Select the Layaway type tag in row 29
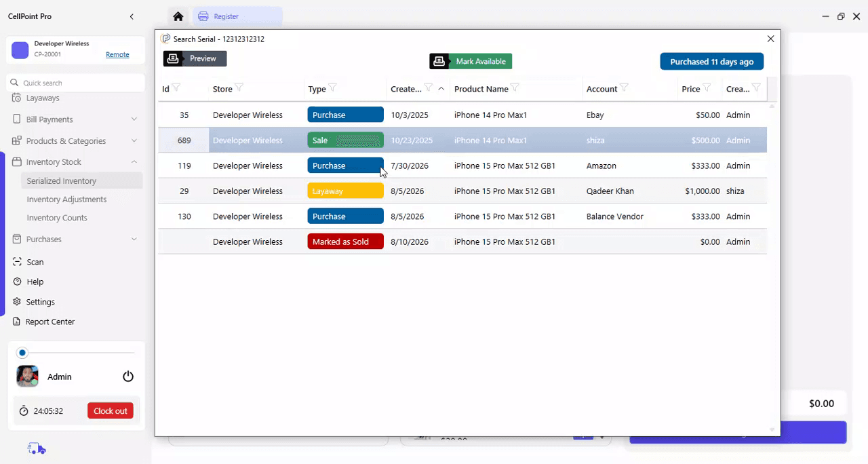 346,191
